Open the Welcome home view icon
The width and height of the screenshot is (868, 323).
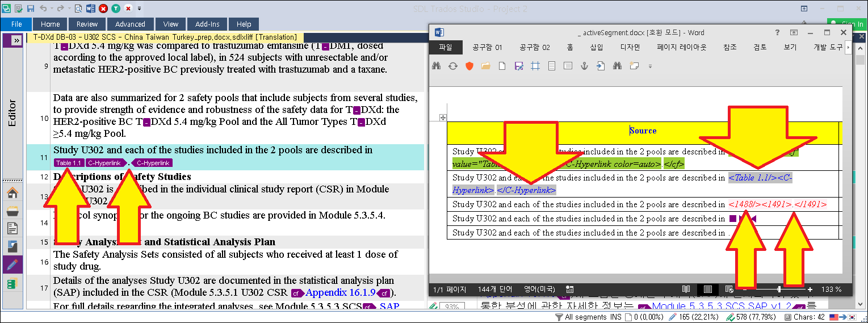(12, 192)
